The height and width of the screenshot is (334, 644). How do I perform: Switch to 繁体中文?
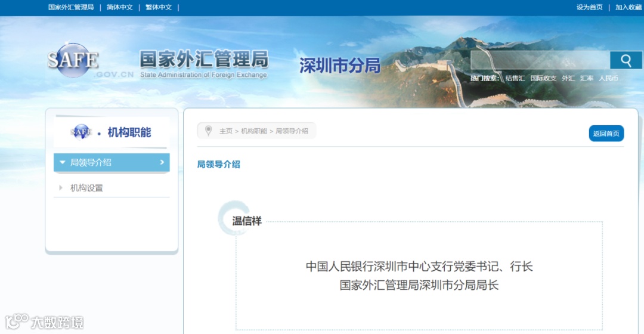pyautogui.click(x=159, y=7)
